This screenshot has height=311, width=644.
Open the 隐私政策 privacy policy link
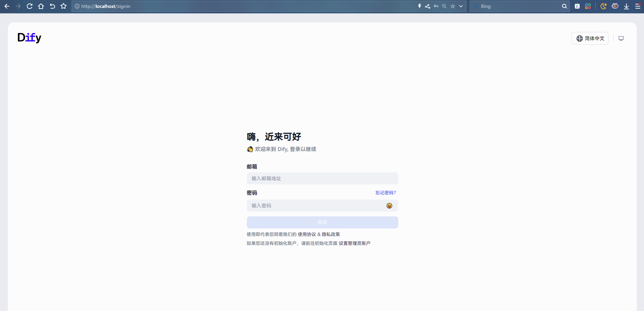331,234
